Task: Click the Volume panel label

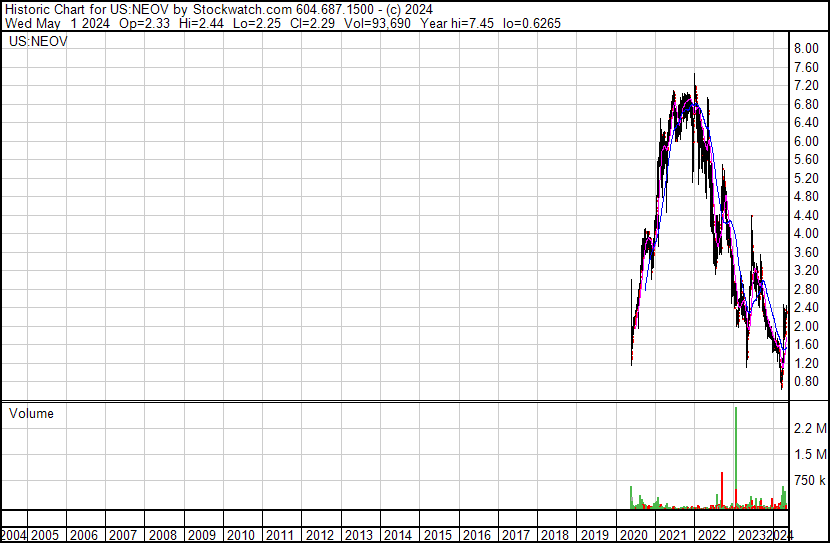Action: (x=31, y=413)
